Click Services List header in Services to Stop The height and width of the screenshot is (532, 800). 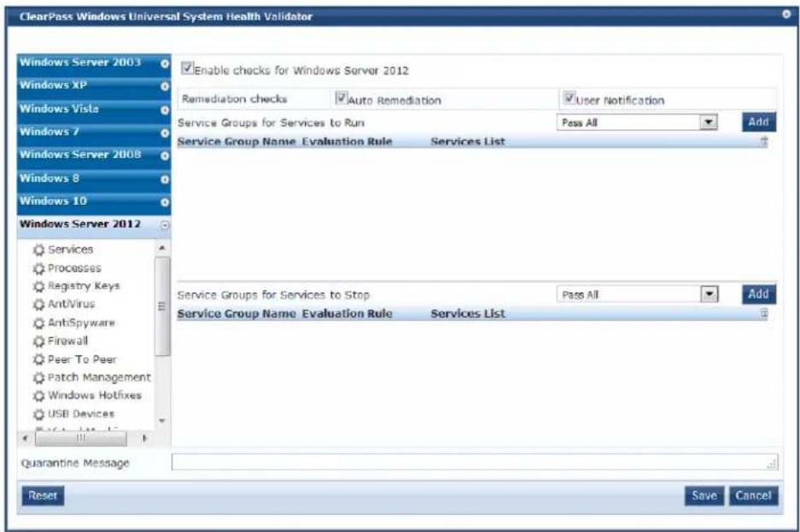tap(468, 313)
